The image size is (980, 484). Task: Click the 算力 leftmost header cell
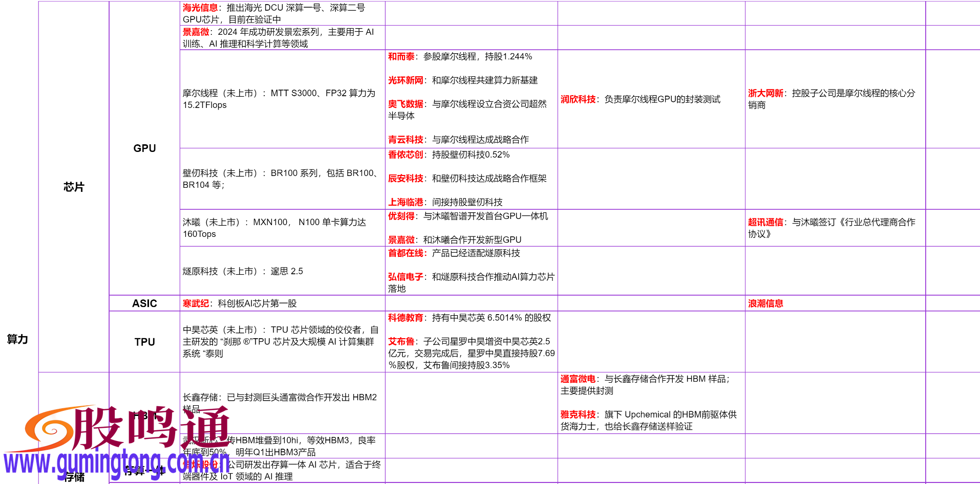tap(17, 339)
